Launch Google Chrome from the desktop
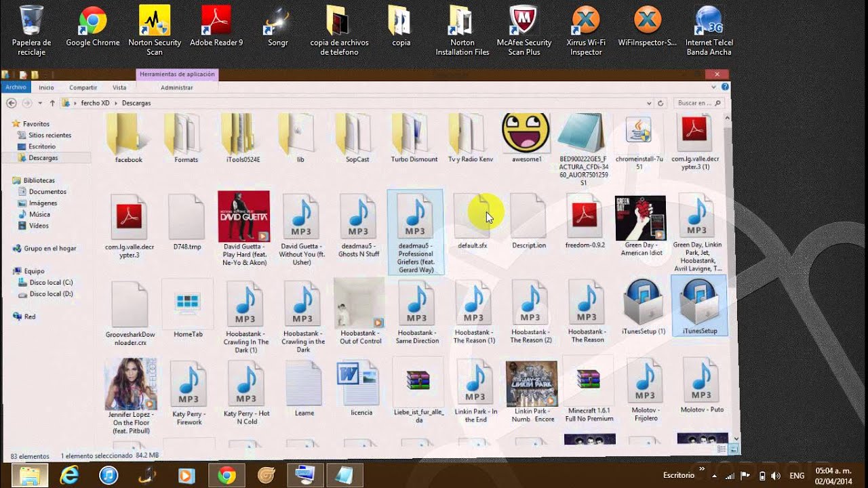Screen dimensions: 868x488 coord(93,27)
